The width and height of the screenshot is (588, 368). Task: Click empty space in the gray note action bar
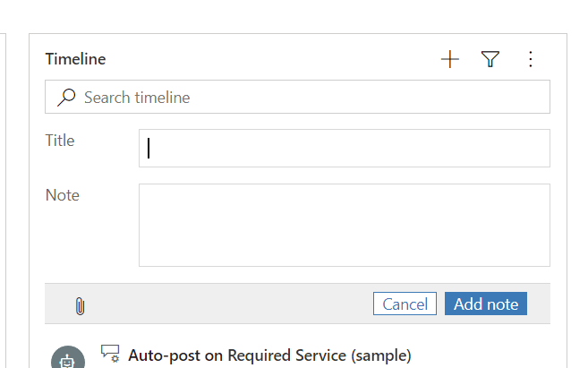tap(224, 304)
